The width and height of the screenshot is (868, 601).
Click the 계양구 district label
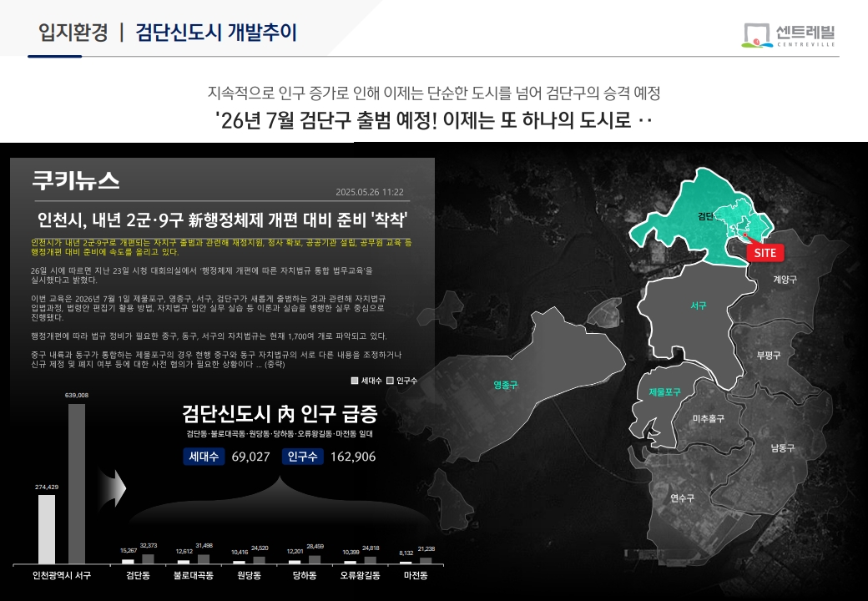tap(785, 280)
